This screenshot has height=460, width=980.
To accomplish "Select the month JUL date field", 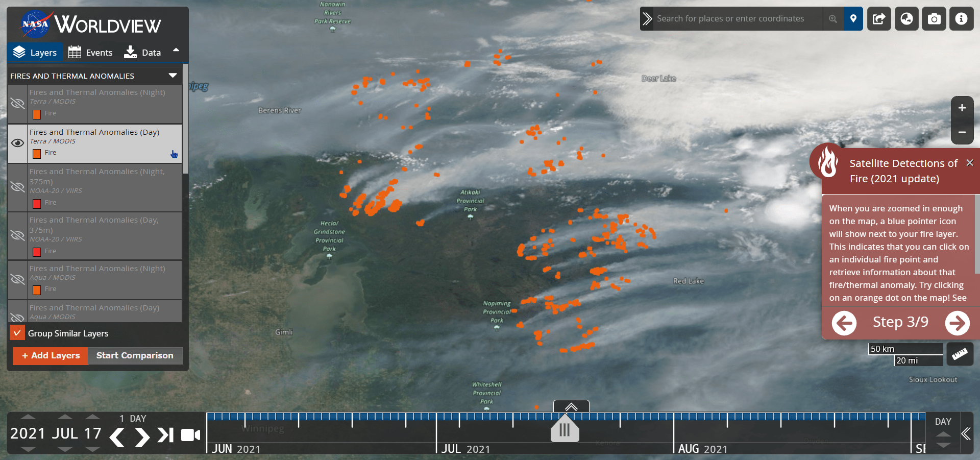I will [65, 433].
